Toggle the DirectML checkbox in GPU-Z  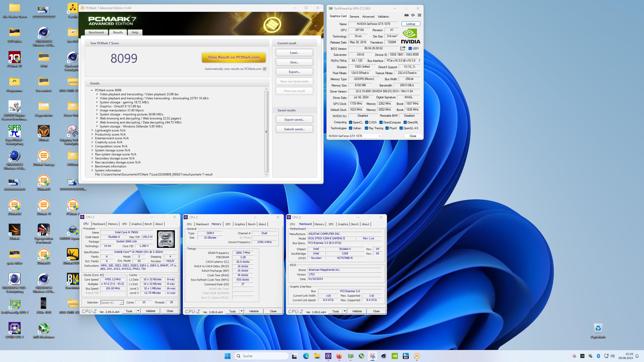click(x=405, y=122)
